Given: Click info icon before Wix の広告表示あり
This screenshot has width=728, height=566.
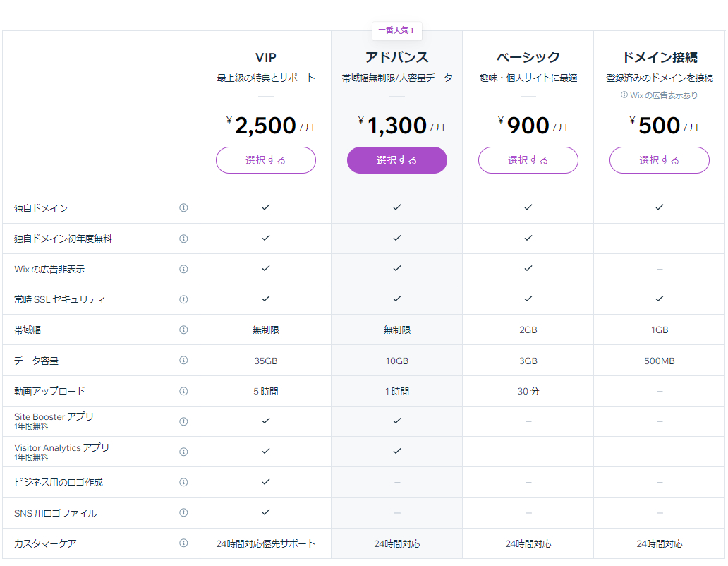Looking at the screenshot, I should click(x=624, y=95).
